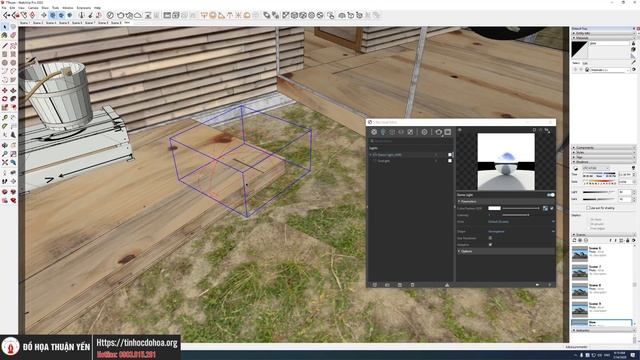
Task: Check Use sun for shading
Action: click(x=588, y=208)
